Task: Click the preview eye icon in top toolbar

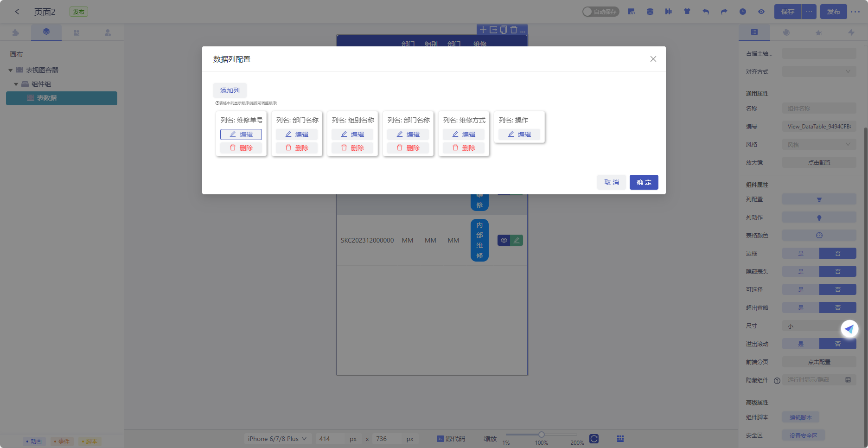Action: coord(761,12)
